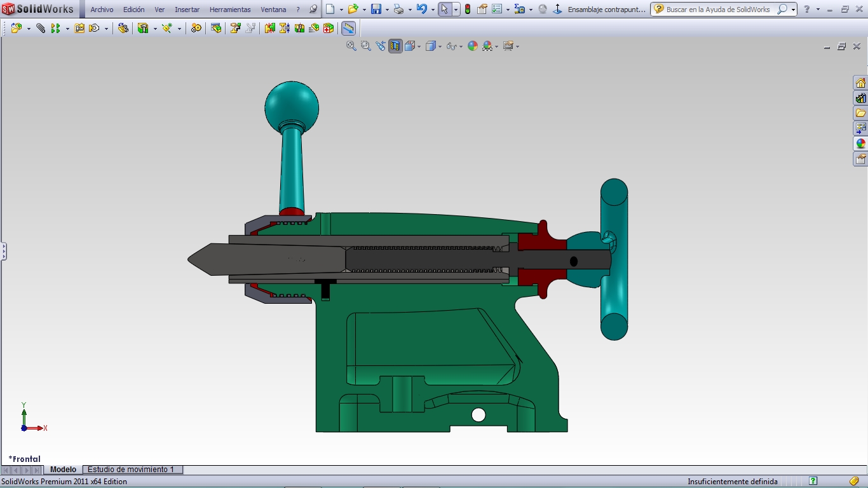Screen dimensions: 868x488
Task: Click the Move Component icon
Action: pos(94,29)
